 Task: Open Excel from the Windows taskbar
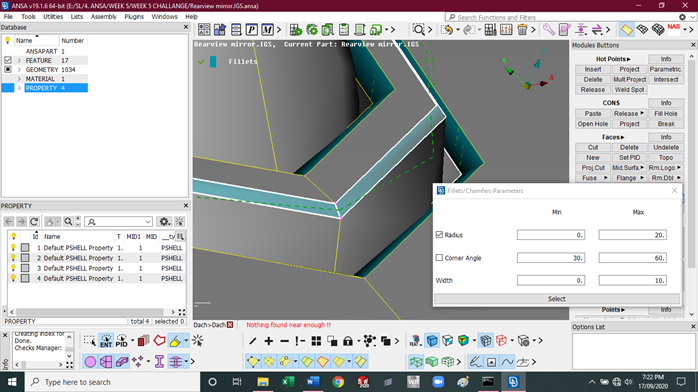click(x=288, y=382)
